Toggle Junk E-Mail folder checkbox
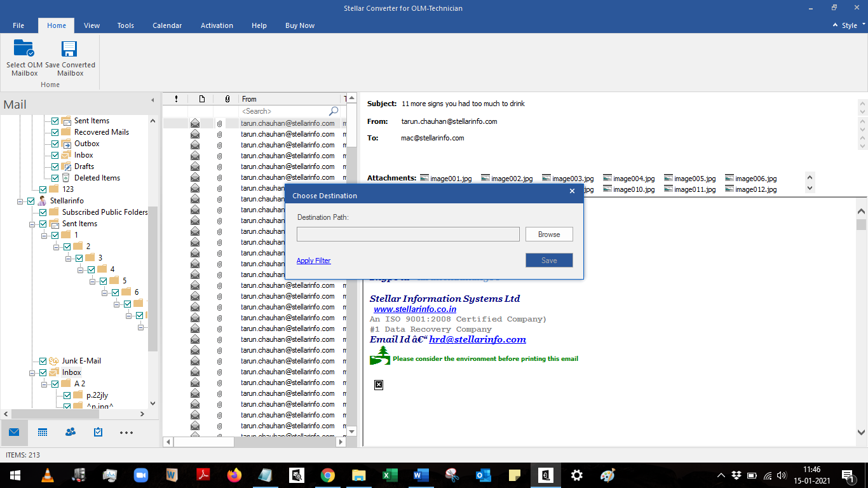Image resolution: width=868 pixels, height=488 pixels. (x=43, y=361)
